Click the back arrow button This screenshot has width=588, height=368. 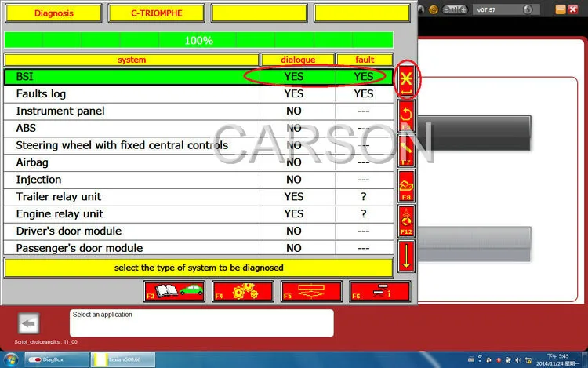click(x=28, y=323)
